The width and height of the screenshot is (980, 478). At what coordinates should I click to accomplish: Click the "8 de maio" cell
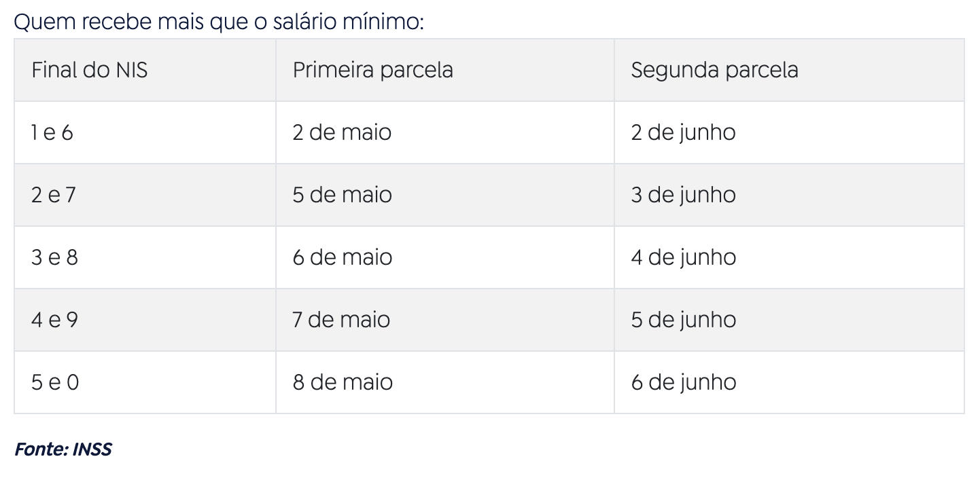pos(342,382)
